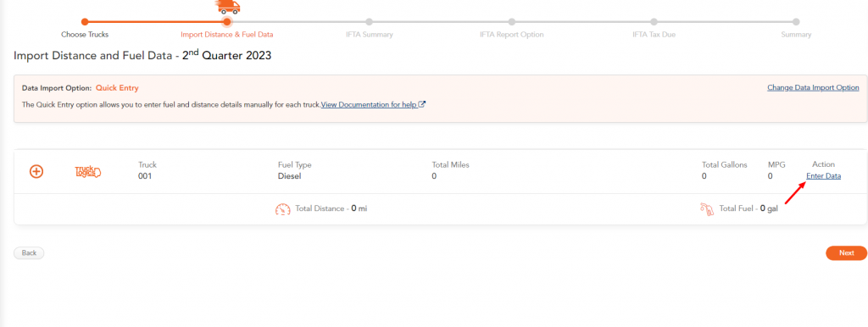Click the TruckLogics logo icon
Image resolution: width=868 pixels, height=327 pixels.
[88, 171]
